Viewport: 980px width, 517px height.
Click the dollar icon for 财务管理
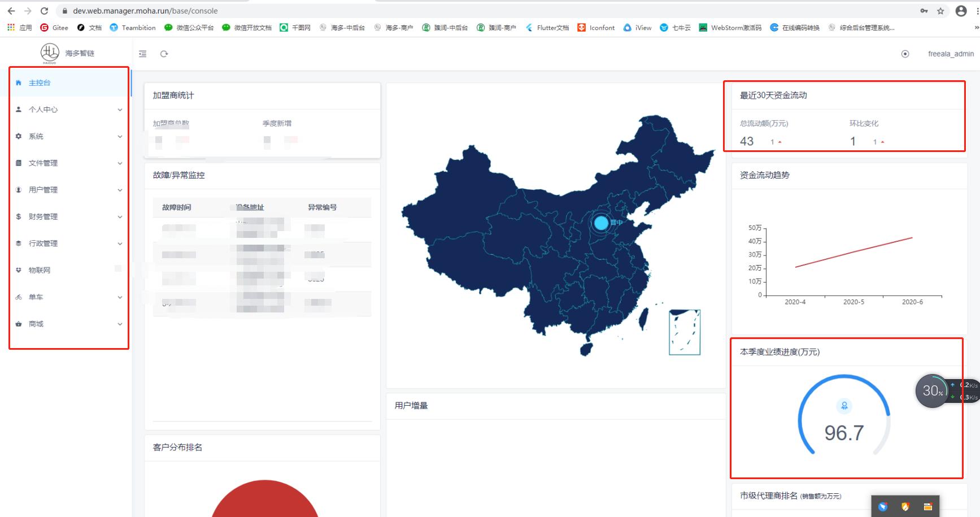click(19, 216)
